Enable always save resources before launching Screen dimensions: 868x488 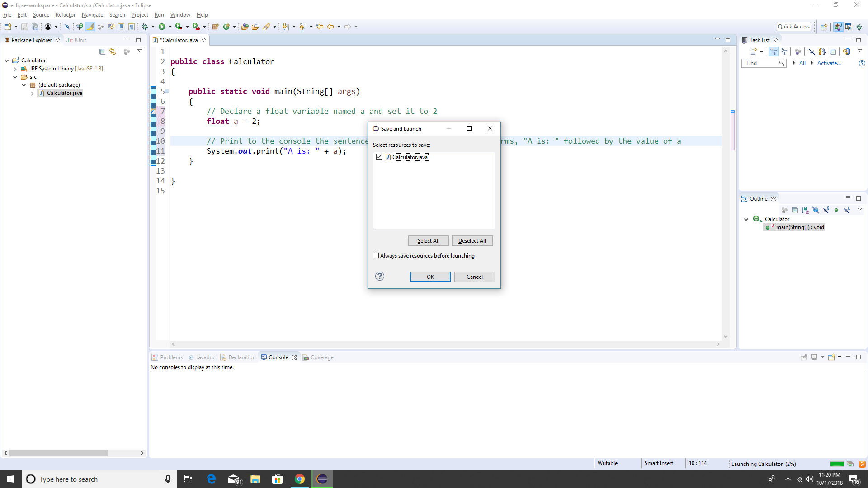(x=376, y=255)
